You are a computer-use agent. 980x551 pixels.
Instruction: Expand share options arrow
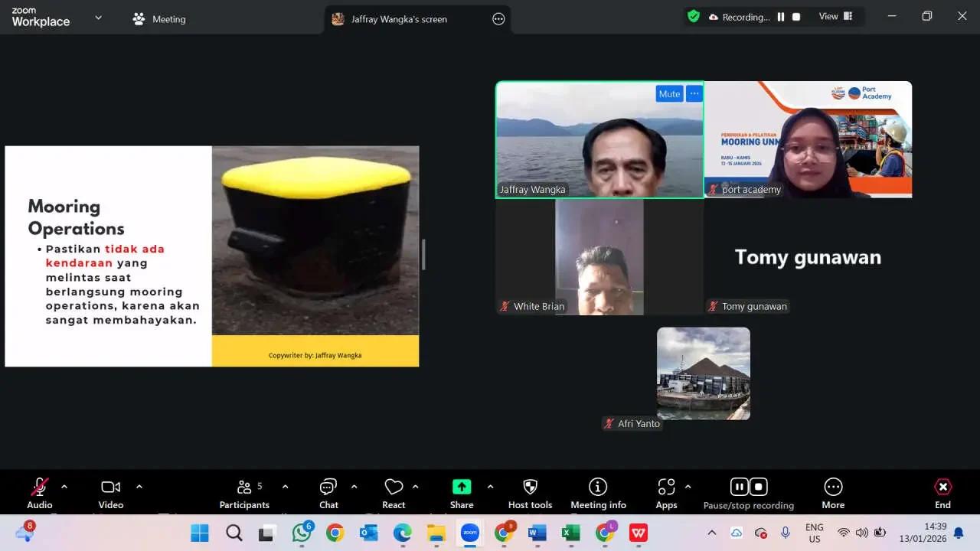point(490,487)
